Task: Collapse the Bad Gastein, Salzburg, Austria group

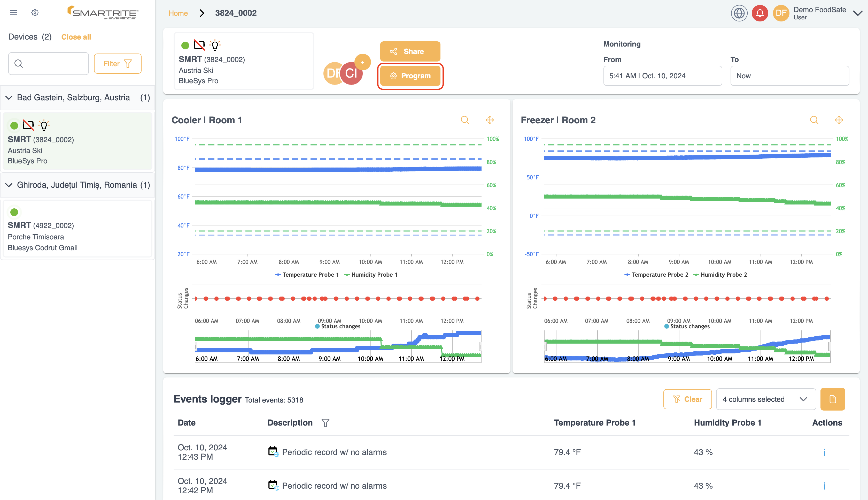Action: coord(9,97)
